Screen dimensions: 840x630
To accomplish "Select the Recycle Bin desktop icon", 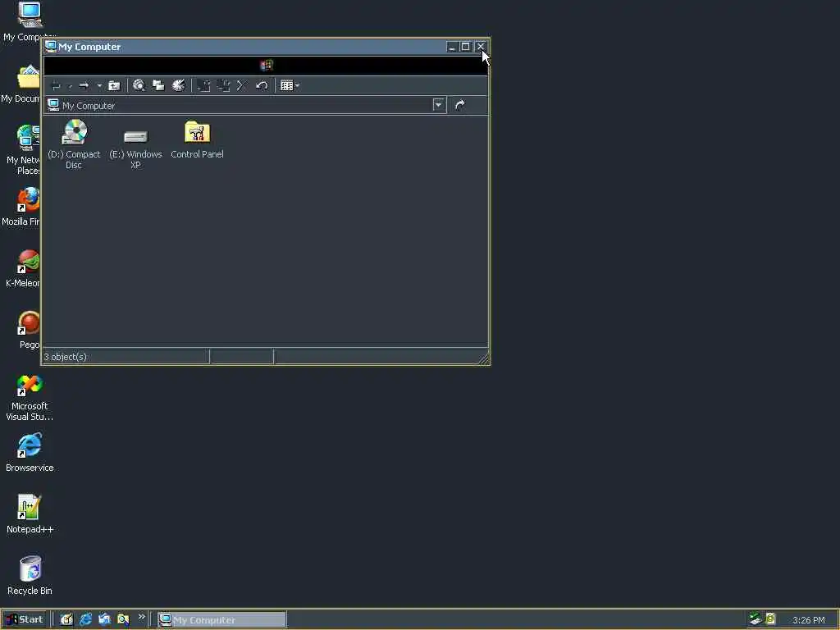I will (30, 576).
